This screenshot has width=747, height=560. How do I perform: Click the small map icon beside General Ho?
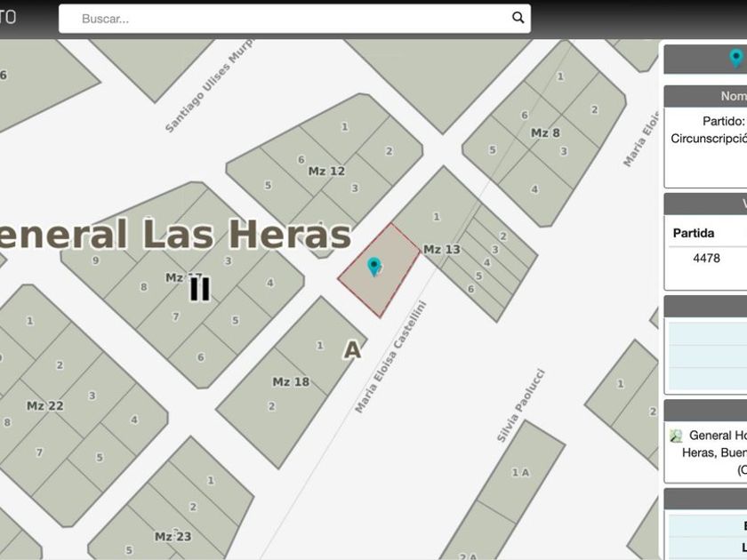pyautogui.click(x=676, y=436)
